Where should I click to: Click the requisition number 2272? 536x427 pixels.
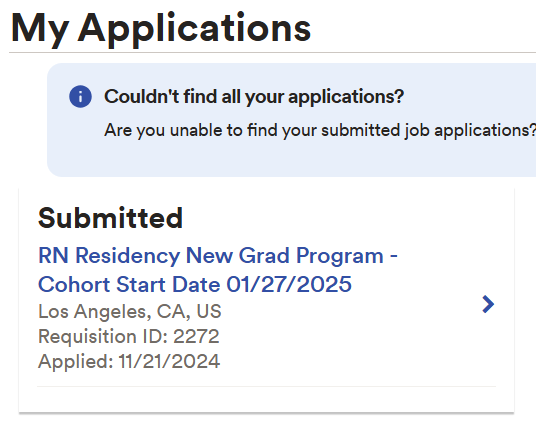[x=196, y=336]
